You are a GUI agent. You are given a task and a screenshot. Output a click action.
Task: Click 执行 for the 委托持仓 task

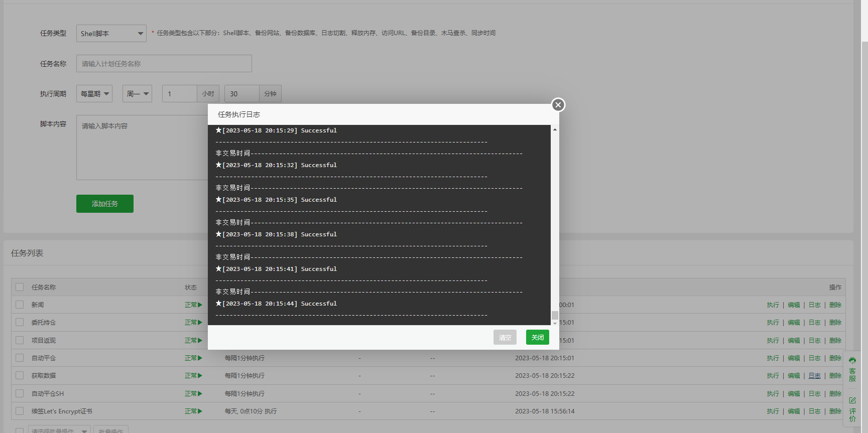(x=773, y=323)
